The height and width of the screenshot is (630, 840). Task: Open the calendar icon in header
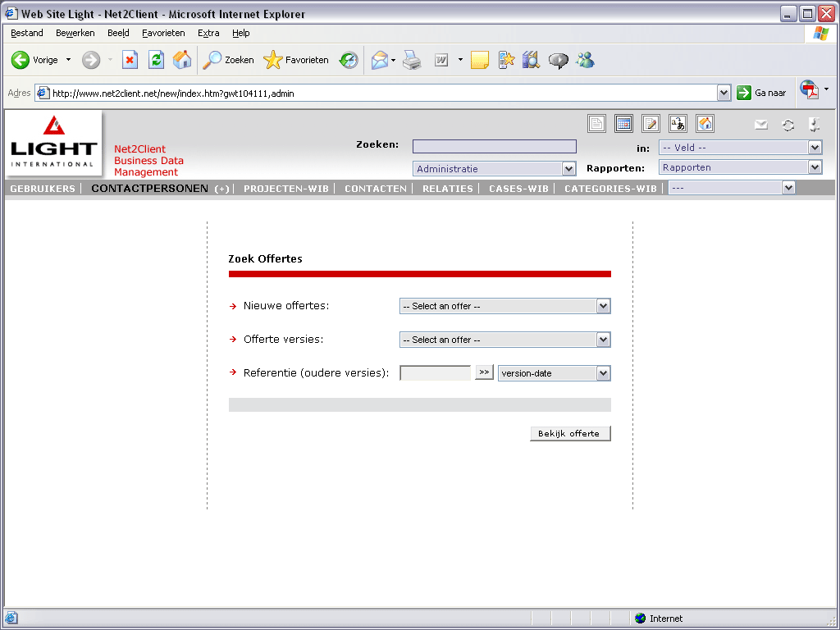coord(623,124)
